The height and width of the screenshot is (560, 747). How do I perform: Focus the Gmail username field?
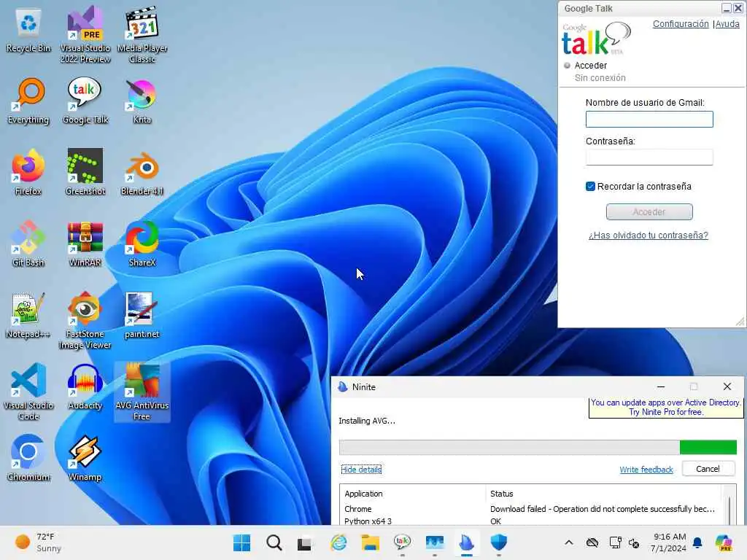tap(649, 119)
